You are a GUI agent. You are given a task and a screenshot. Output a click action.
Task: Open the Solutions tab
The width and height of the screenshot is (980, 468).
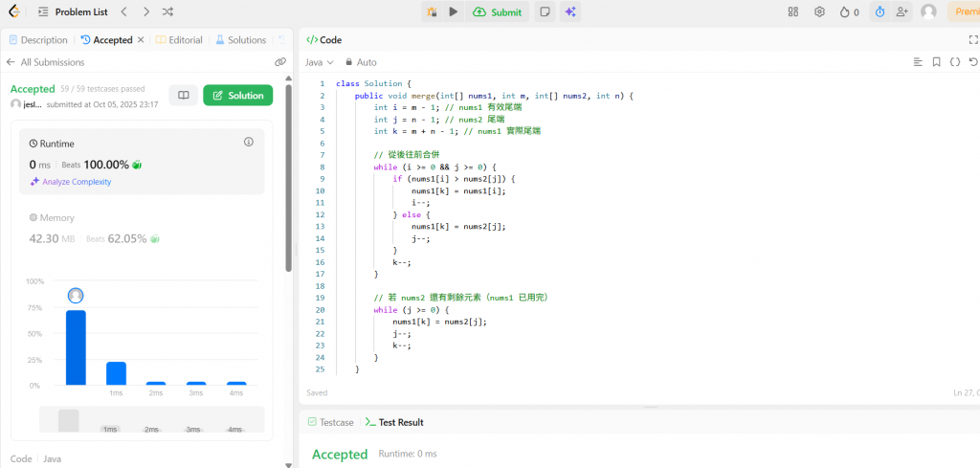pos(241,40)
